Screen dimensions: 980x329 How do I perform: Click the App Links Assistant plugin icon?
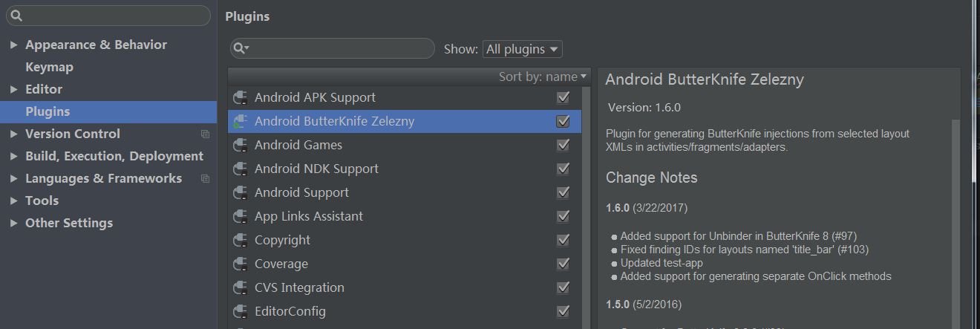tap(240, 216)
